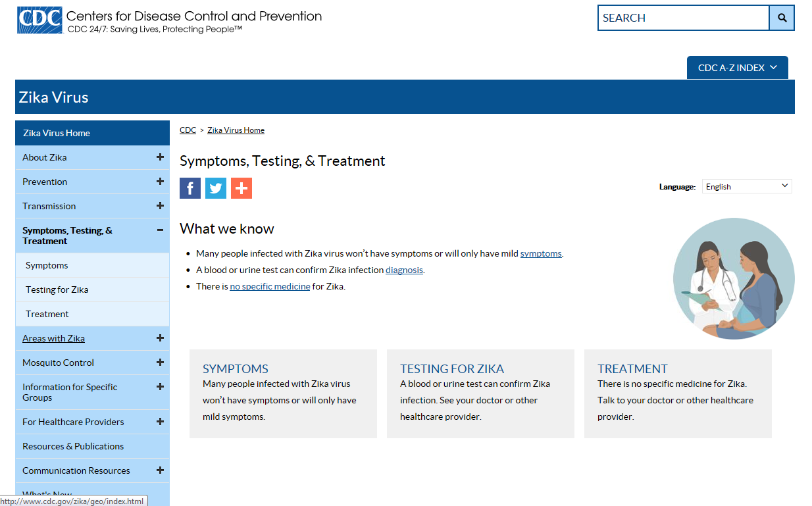812x506 pixels.
Task: Expand About Zika plus icon
Action: click(160, 157)
